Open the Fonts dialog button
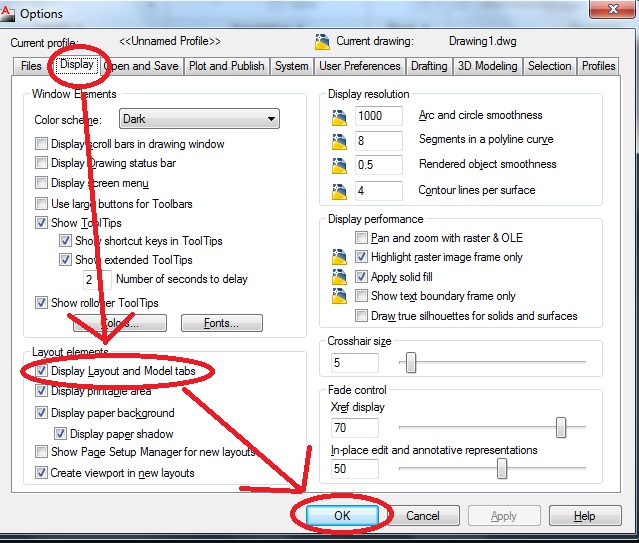 coord(222,323)
